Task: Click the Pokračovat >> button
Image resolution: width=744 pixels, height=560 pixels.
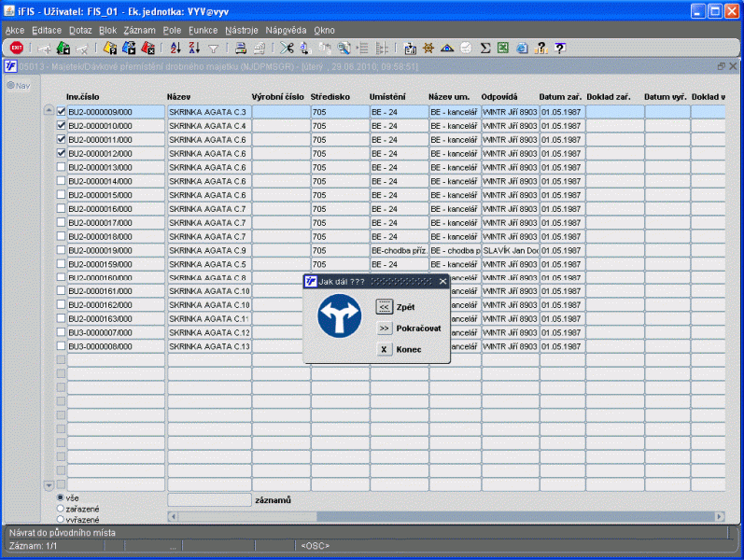Action: pyautogui.click(x=385, y=328)
